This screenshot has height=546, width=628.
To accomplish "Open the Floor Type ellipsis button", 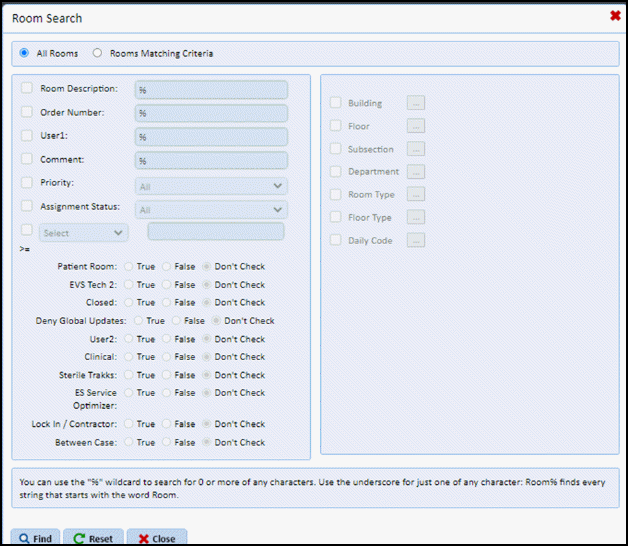I will pyautogui.click(x=415, y=217).
